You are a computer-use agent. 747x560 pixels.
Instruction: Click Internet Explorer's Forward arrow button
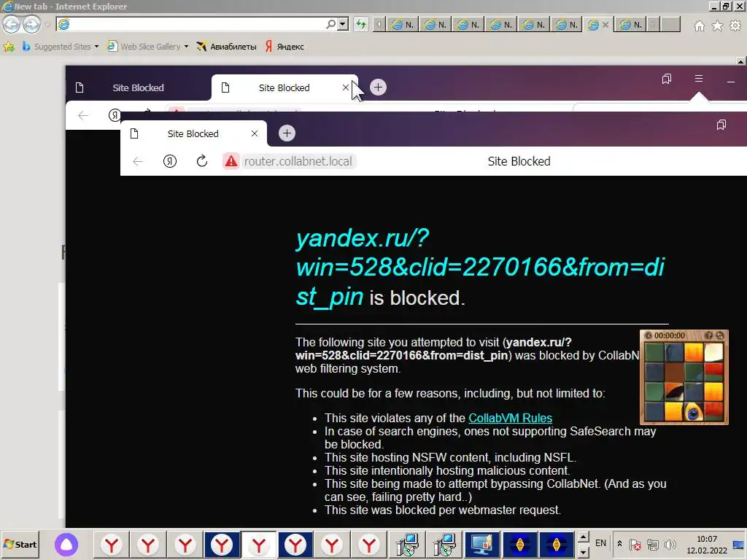tap(32, 24)
